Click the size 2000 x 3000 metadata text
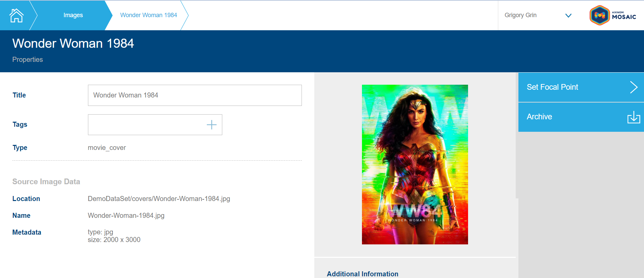Image resolution: width=644 pixels, height=278 pixels. 114,240
